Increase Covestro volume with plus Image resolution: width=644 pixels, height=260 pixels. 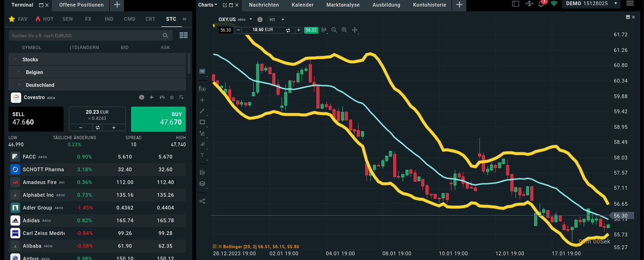pyautogui.click(x=114, y=127)
